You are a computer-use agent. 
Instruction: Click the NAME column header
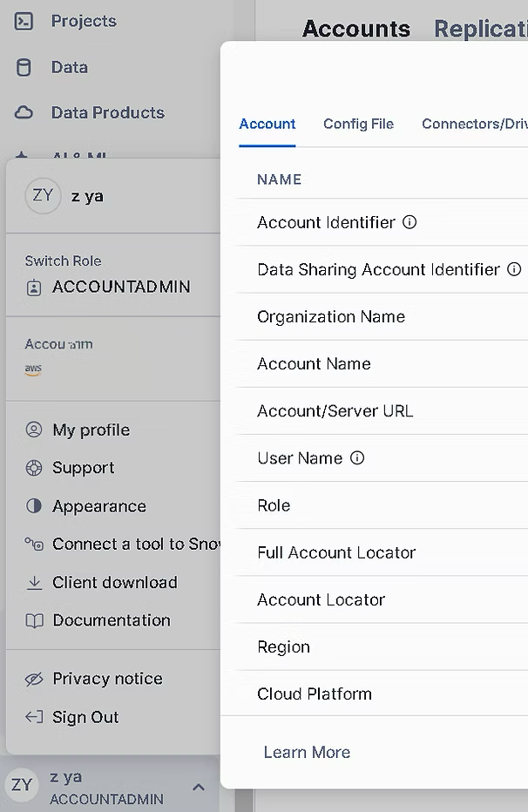tap(280, 179)
